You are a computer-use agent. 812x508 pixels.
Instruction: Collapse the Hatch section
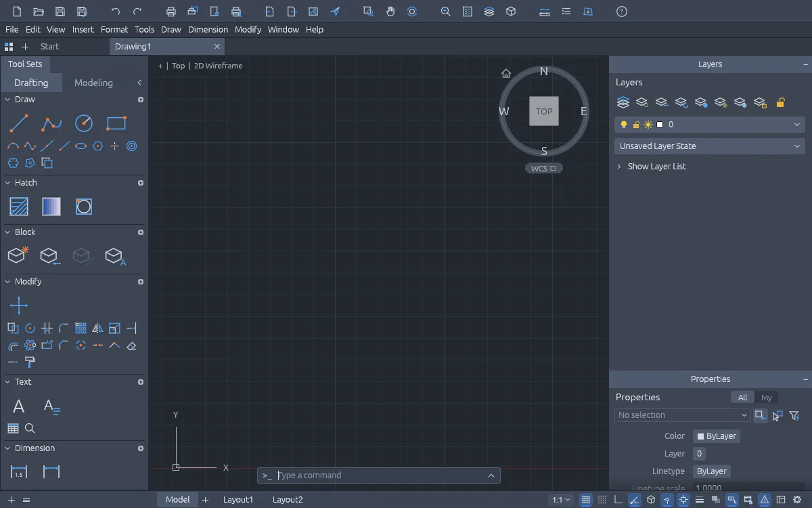pos(8,183)
